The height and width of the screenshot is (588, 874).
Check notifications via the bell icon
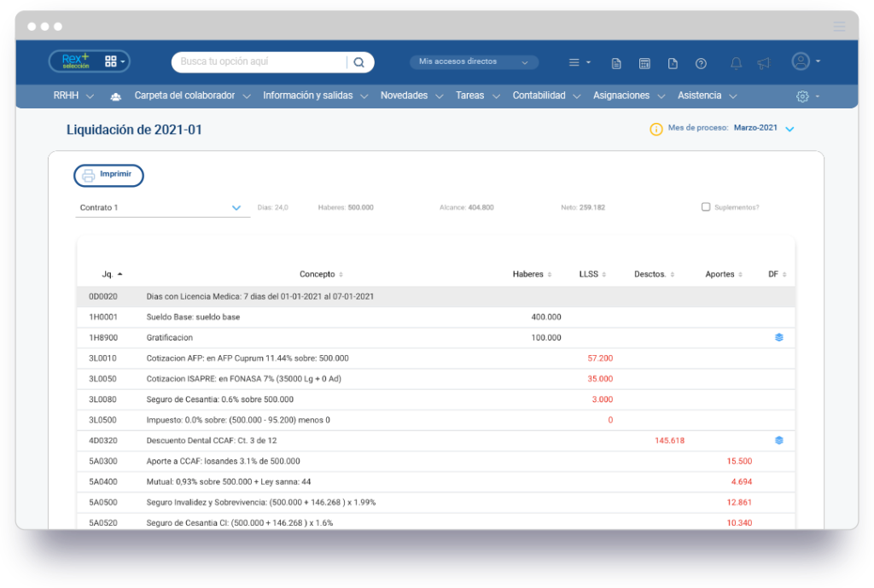735,62
